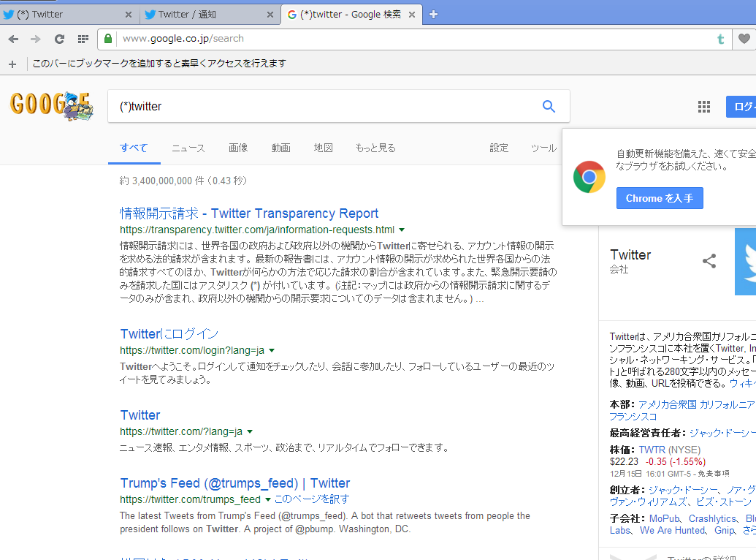Click the 免責事項 disclaimer link
Viewport: 756px width, 560px height.
pos(714,474)
